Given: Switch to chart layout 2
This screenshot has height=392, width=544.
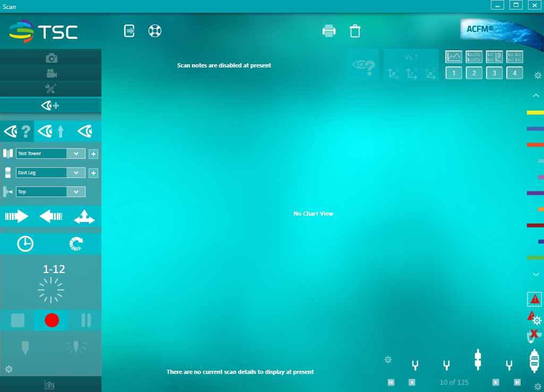Looking at the screenshot, I should point(474,73).
